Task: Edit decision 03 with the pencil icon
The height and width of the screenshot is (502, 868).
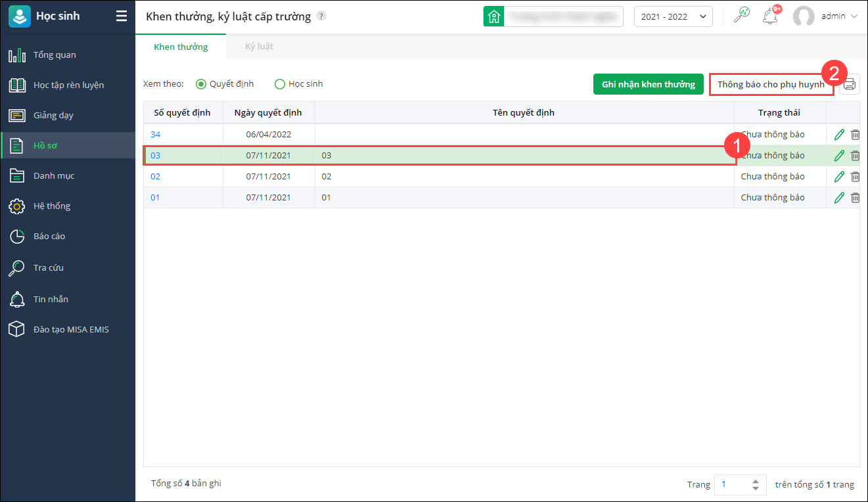Action: click(x=839, y=156)
